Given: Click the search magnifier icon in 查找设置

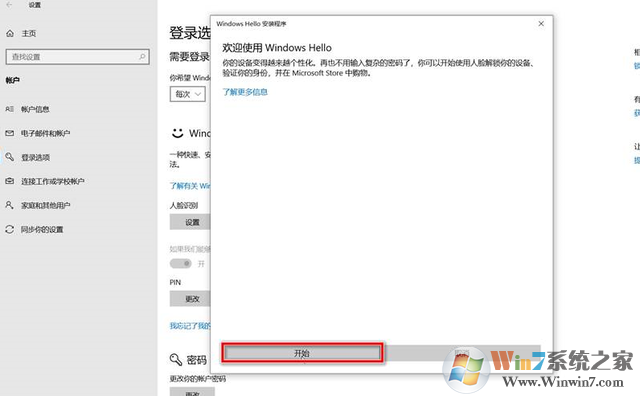Looking at the screenshot, I should click(142, 57).
